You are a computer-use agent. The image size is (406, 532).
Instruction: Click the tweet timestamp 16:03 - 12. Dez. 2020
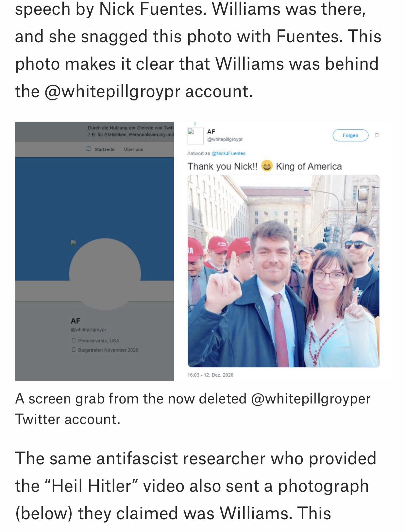pyautogui.click(x=210, y=375)
